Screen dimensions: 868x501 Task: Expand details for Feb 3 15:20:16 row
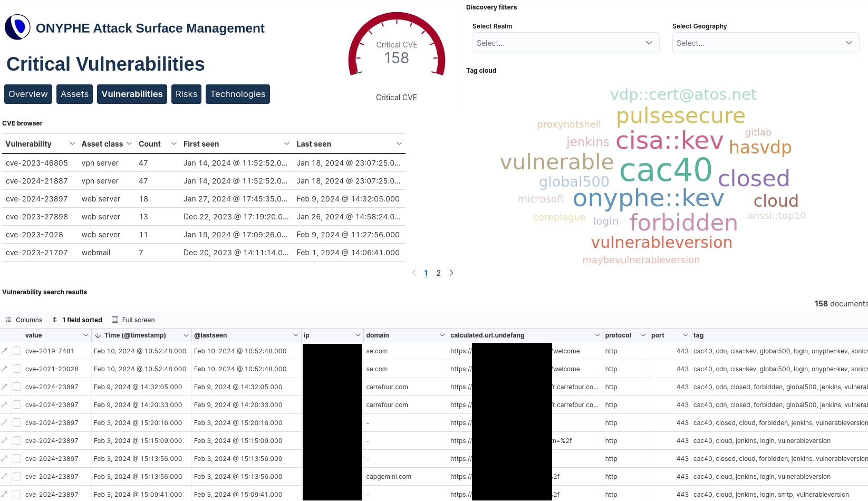tap(4, 422)
